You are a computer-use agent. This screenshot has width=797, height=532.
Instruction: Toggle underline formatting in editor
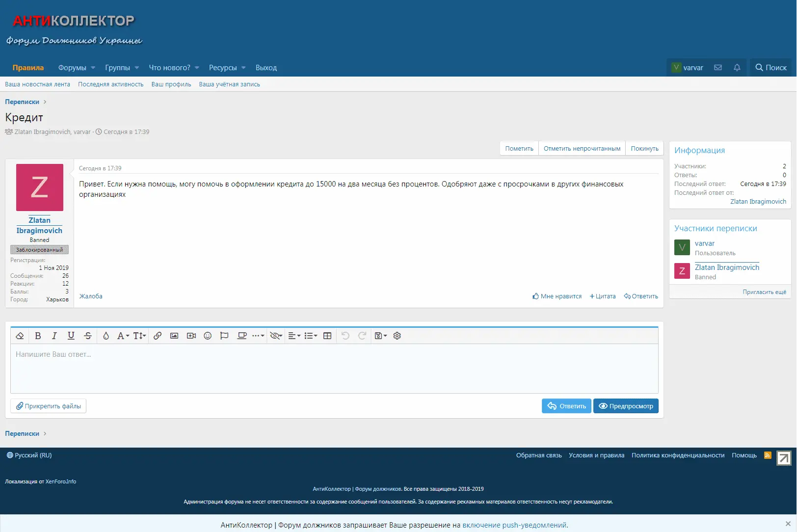71,336
